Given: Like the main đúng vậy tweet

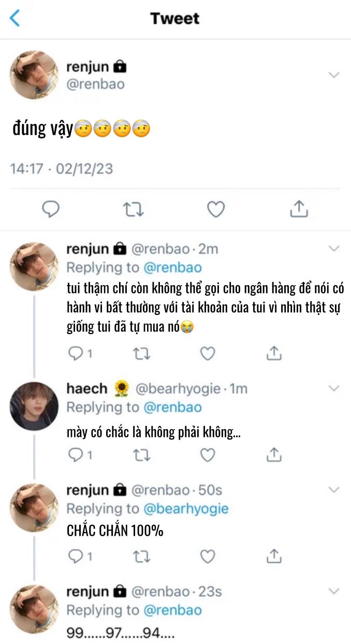Looking at the screenshot, I should [216, 209].
